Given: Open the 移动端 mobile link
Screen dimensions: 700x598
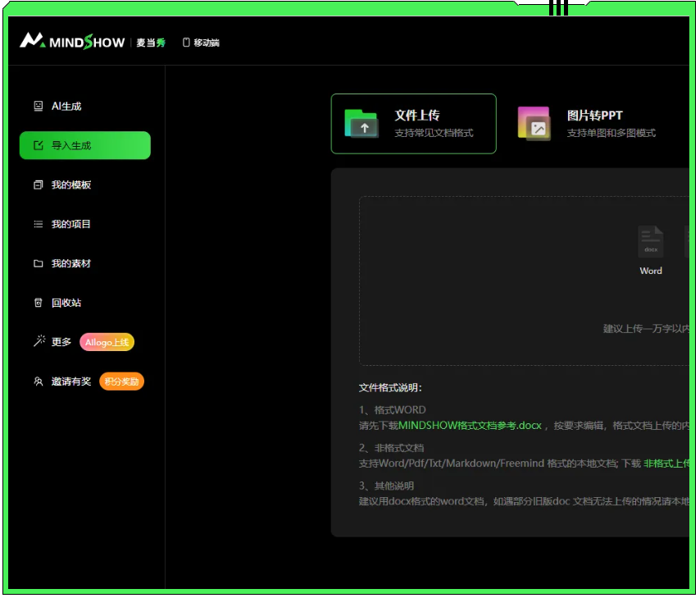Looking at the screenshot, I should (x=201, y=43).
